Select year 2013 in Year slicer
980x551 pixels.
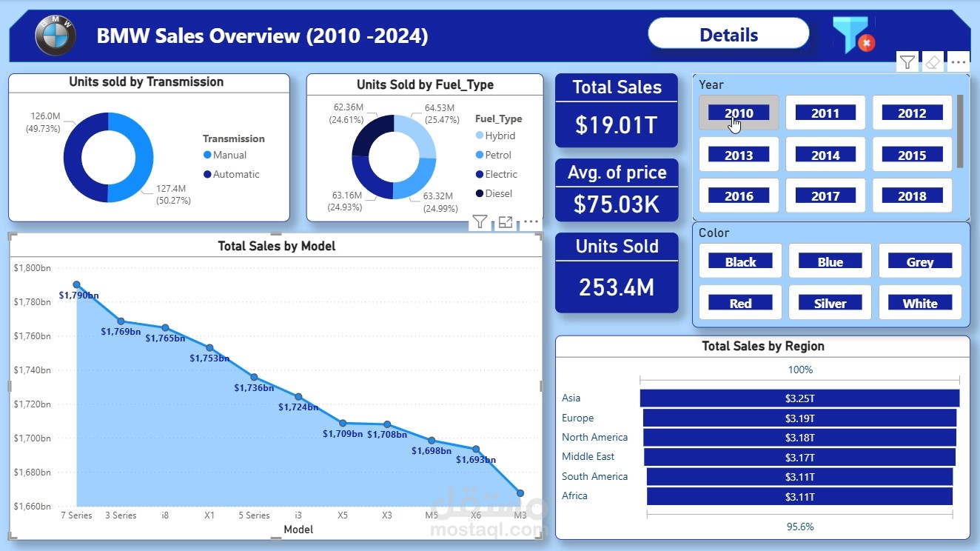(739, 155)
